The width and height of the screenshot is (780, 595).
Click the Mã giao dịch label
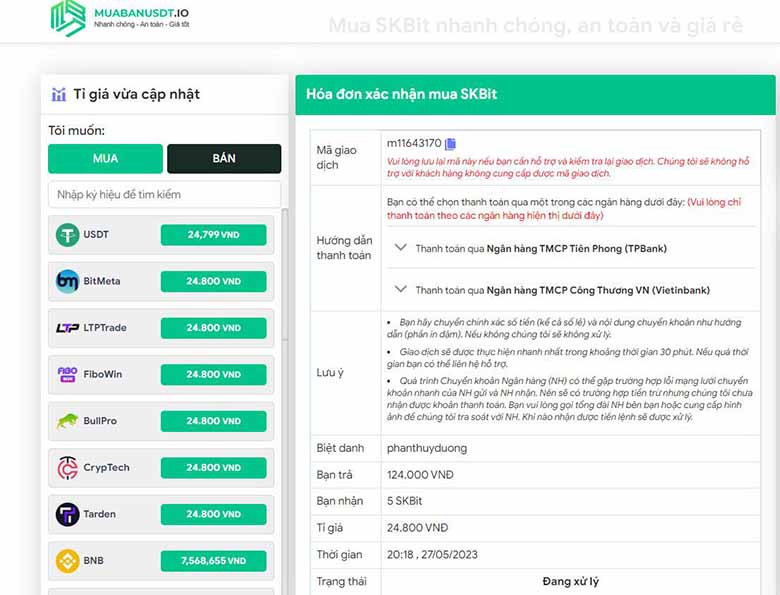(337, 158)
